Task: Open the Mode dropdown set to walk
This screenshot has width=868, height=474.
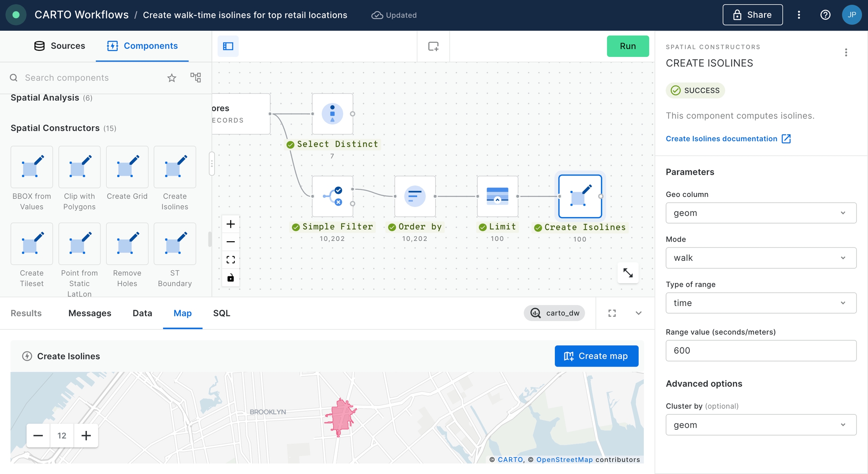Action: 761,258
